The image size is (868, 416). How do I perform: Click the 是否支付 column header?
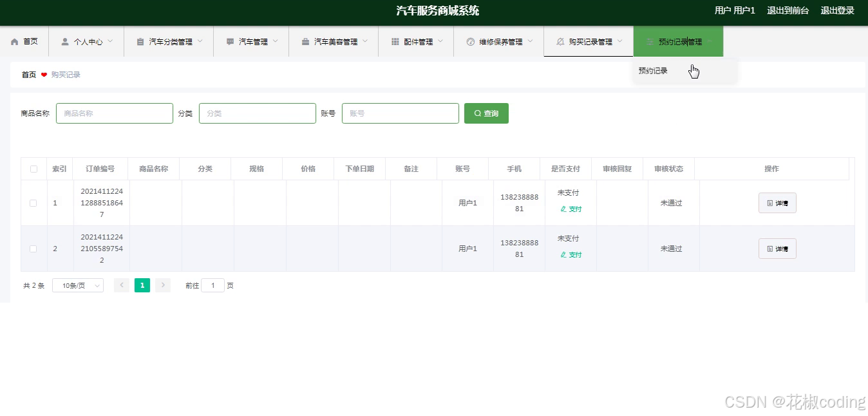pyautogui.click(x=565, y=169)
